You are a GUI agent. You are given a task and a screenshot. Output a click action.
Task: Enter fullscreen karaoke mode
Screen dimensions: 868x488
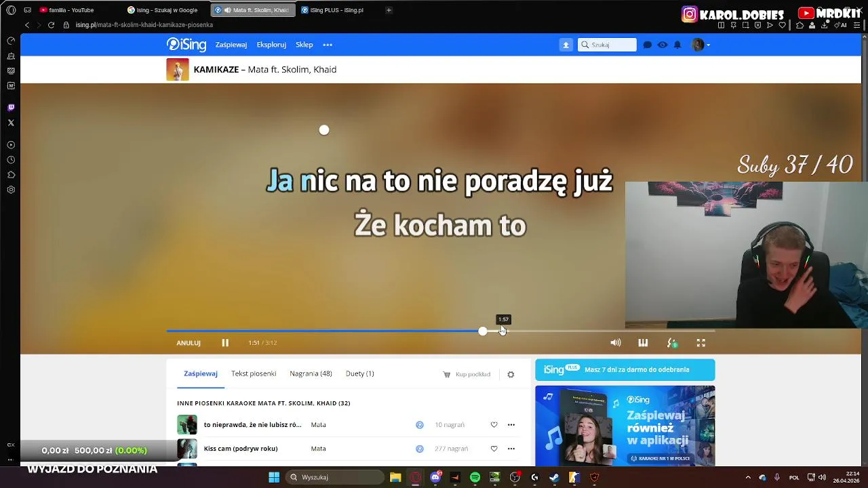[701, 343]
